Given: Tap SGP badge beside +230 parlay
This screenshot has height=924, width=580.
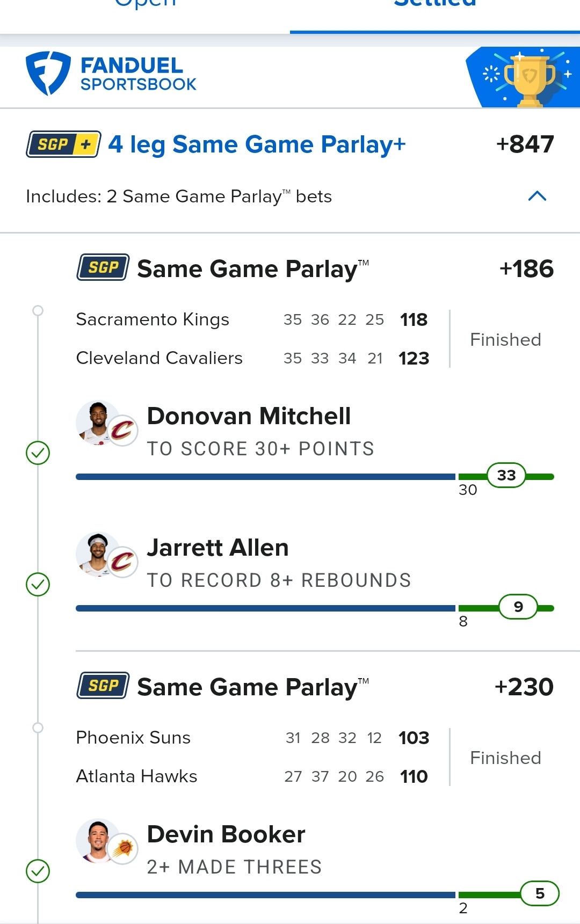Looking at the screenshot, I should coord(103,686).
